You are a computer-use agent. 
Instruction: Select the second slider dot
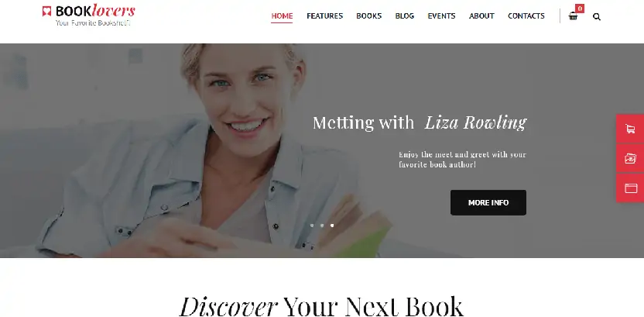(322, 226)
